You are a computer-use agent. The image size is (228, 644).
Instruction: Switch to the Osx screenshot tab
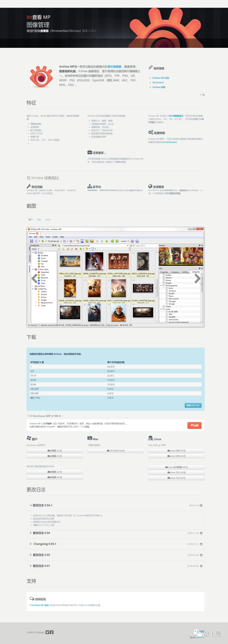tap(39, 220)
